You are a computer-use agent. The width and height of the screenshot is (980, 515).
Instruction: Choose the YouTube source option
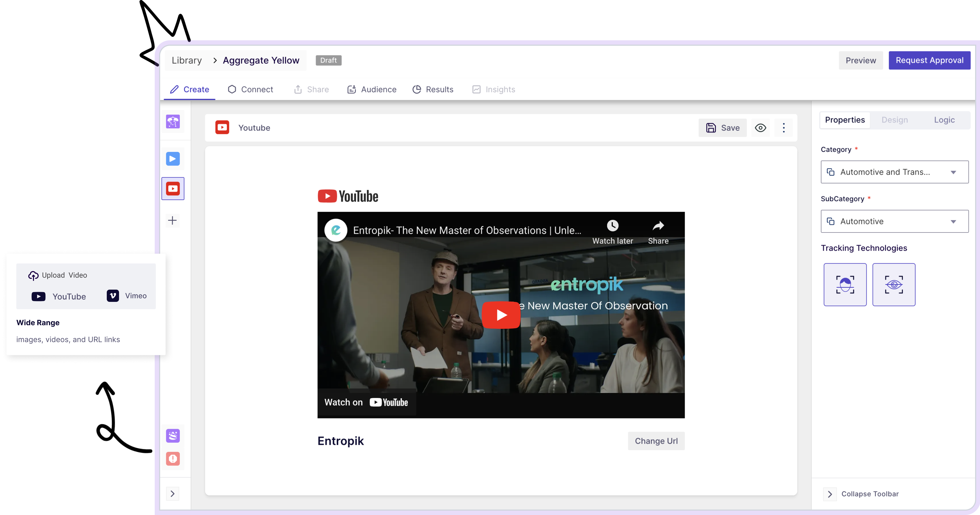(59, 296)
